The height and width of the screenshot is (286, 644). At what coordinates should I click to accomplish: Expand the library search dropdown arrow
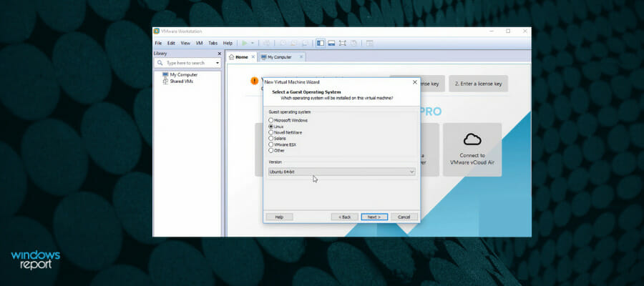(x=218, y=63)
